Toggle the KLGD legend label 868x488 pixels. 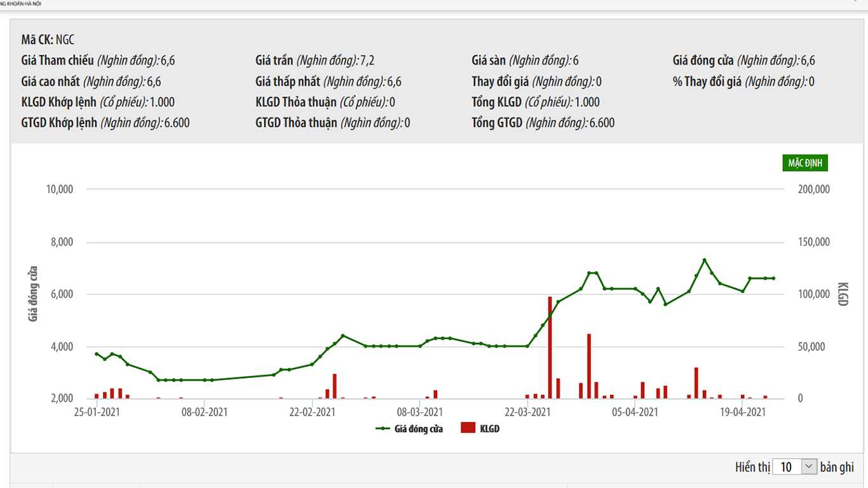[x=489, y=429]
